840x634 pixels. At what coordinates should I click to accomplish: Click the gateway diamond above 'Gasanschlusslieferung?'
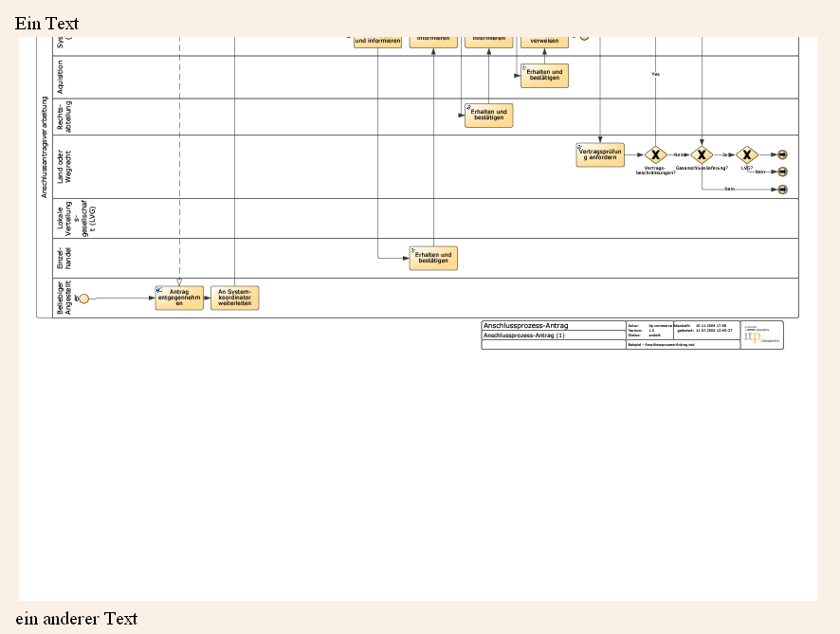702,154
